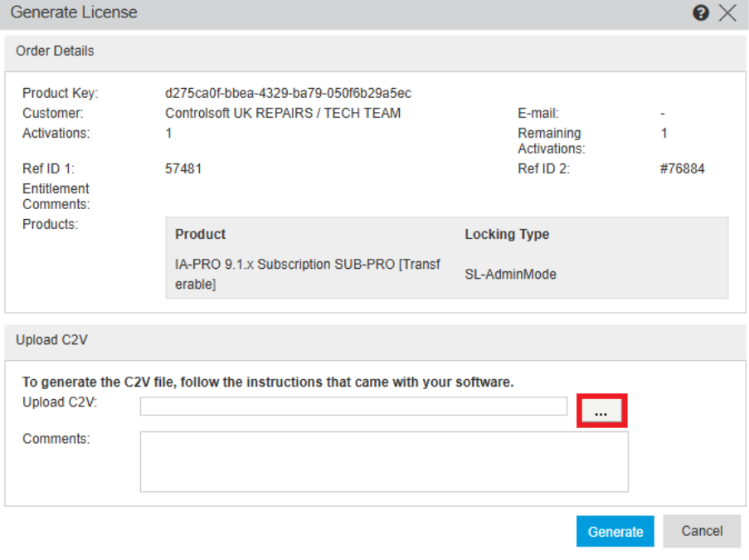749x560 pixels.
Task: Click the C2V file generation instruction text
Action: [268, 382]
